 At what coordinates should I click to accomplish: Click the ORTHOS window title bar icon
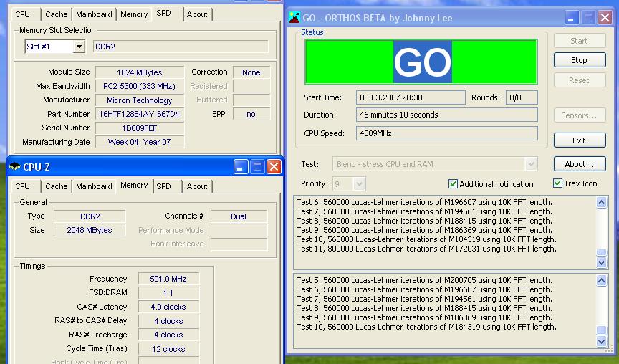[294, 18]
